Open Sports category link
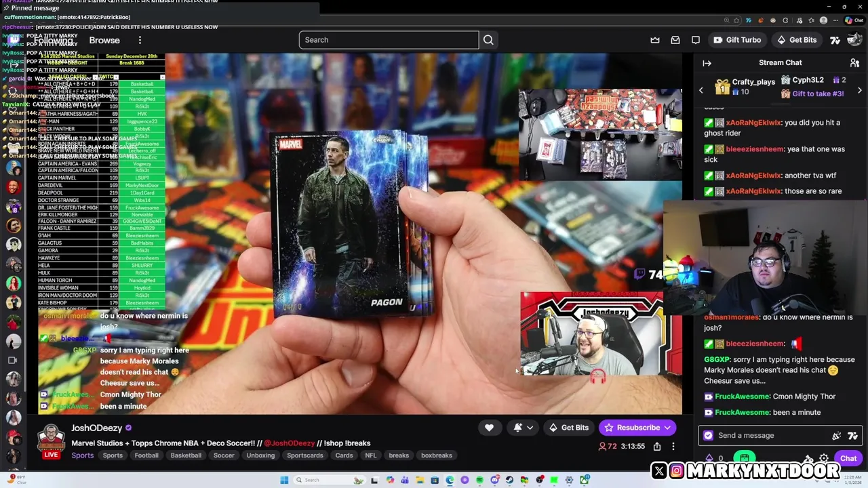This screenshot has width=868, height=488. coord(83,455)
